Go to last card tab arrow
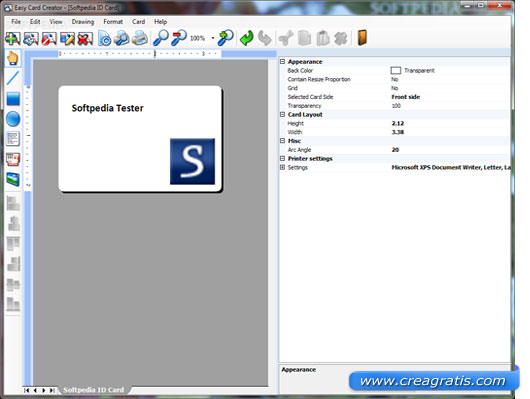Viewport: 530px width, 399px height. click(x=52, y=390)
